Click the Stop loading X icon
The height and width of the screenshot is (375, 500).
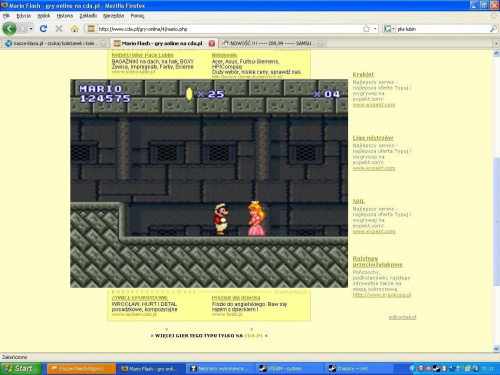tap(59, 29)
